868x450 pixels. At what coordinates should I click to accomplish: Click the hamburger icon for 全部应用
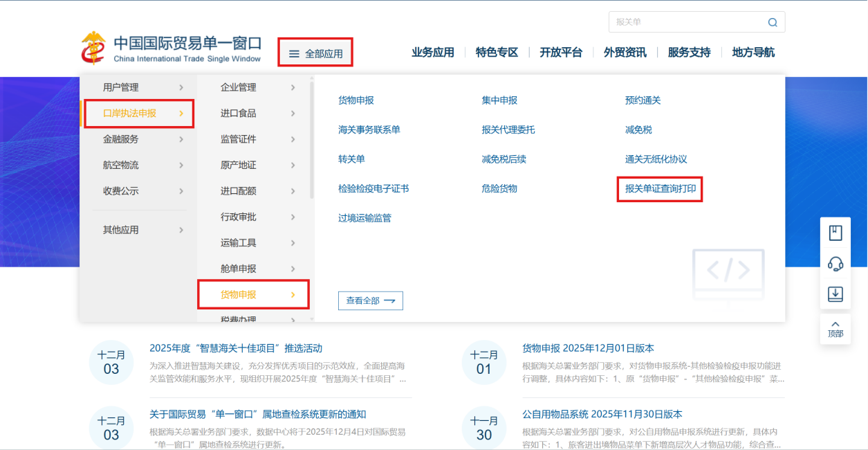point(294,53)
